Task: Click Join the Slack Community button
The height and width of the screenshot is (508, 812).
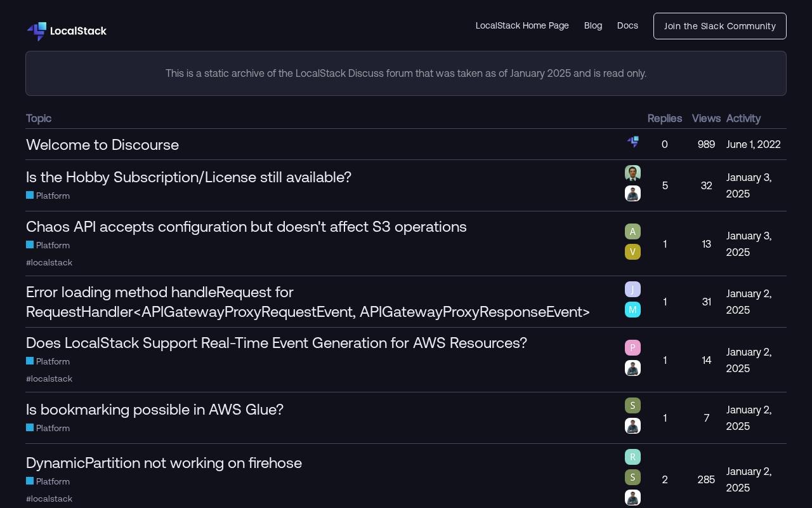Action: (720, 26)
